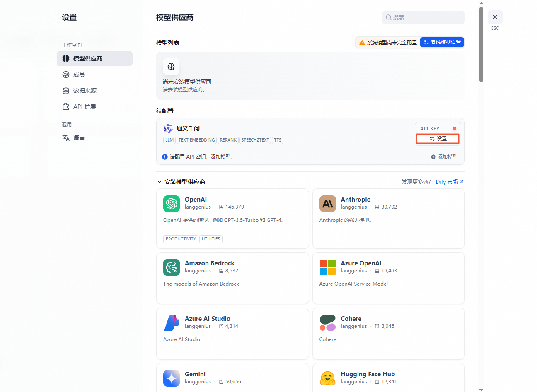Click the Hugging Face Hub card title
This screenshot has width=537, height=392.
coord(368,374)
